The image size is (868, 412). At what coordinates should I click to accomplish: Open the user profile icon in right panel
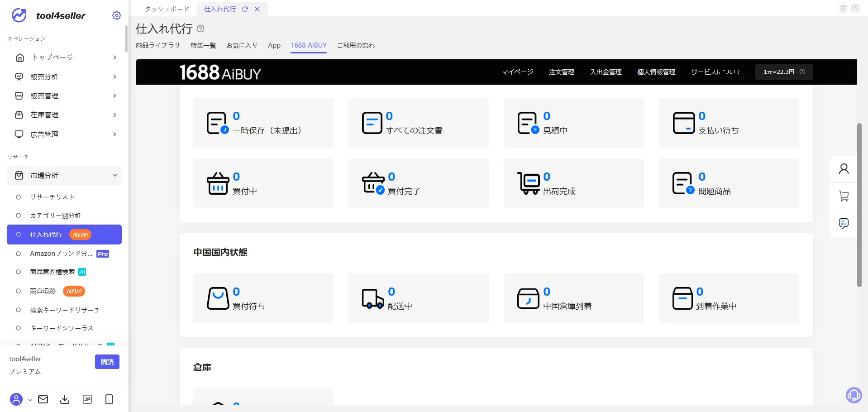844,169
